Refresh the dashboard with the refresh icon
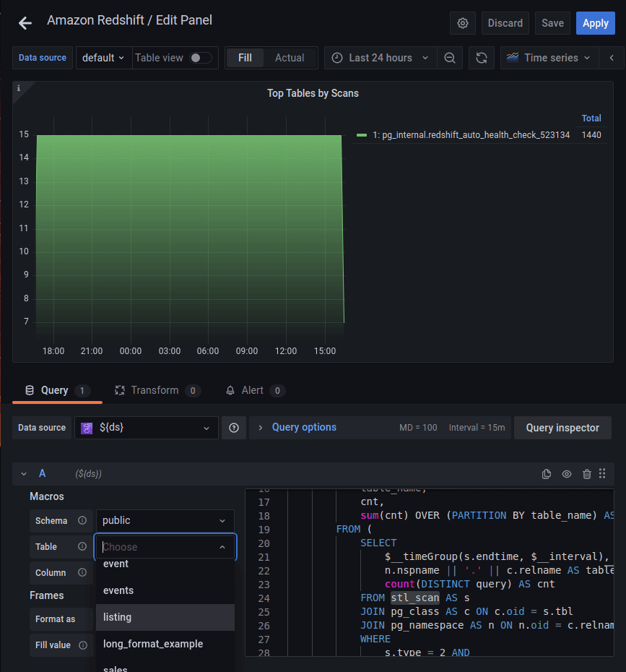 [482, 58]
